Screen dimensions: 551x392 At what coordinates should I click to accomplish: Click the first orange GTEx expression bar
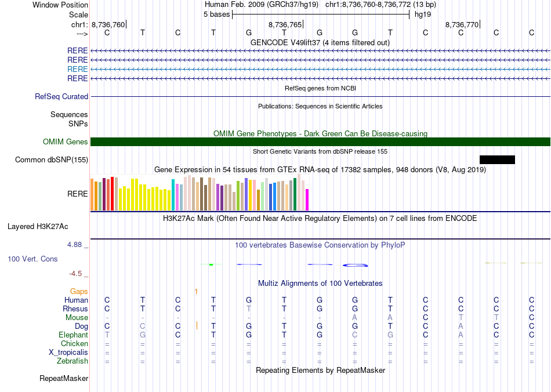(x=92, y=195)
